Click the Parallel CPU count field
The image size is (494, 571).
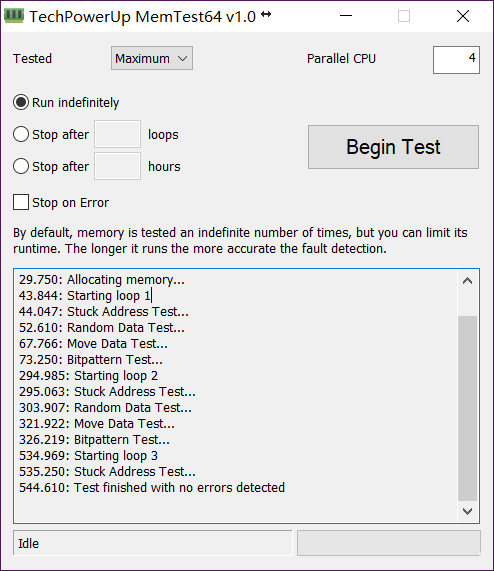[456, 60]
